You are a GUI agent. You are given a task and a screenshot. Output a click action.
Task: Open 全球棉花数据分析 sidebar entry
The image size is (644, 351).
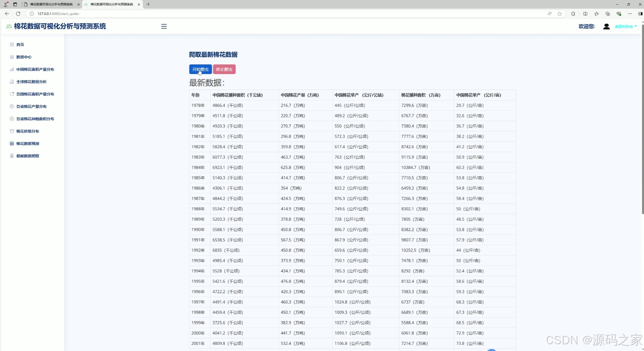click(31, 82)
